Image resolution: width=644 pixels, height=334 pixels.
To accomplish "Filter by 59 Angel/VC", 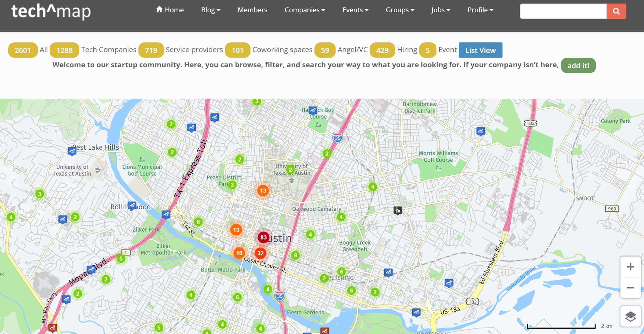I will tap(325, 50).
